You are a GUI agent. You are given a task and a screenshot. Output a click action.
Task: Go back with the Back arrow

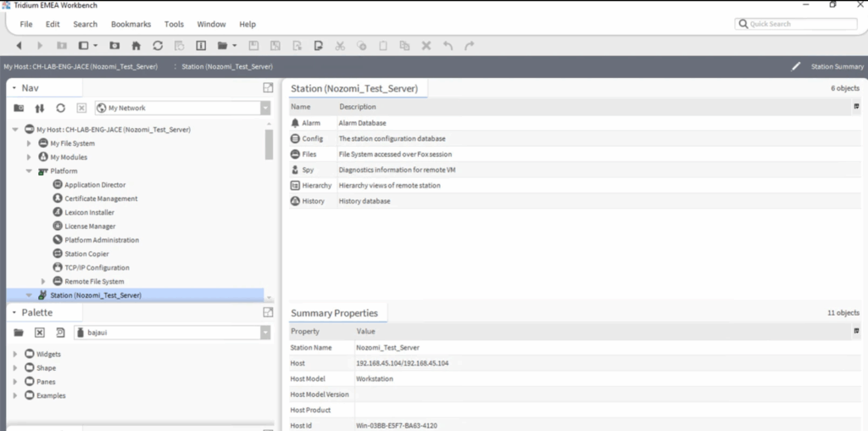(x=19, y=46)
